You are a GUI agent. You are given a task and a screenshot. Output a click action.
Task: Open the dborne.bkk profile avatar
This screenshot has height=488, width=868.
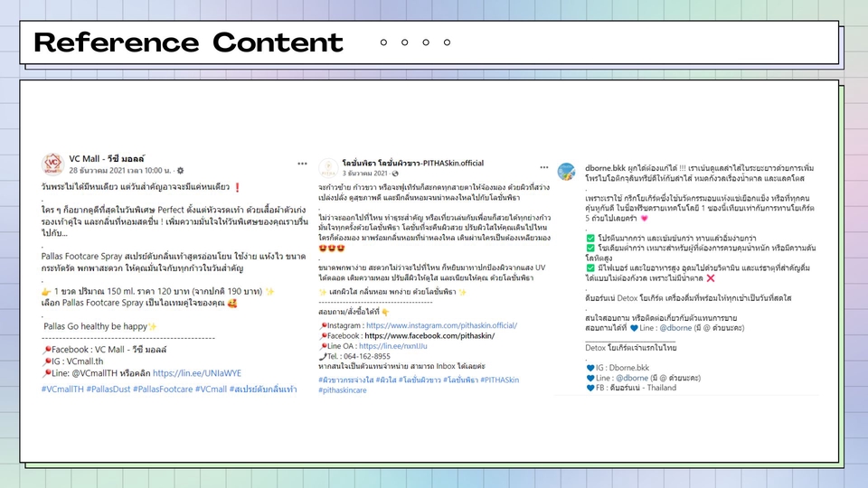tap(566, 172)
